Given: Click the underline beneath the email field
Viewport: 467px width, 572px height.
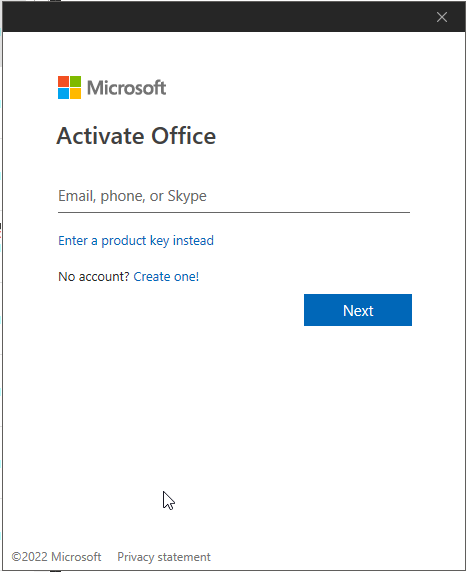Looking at the screenshot, I should 234,212.
